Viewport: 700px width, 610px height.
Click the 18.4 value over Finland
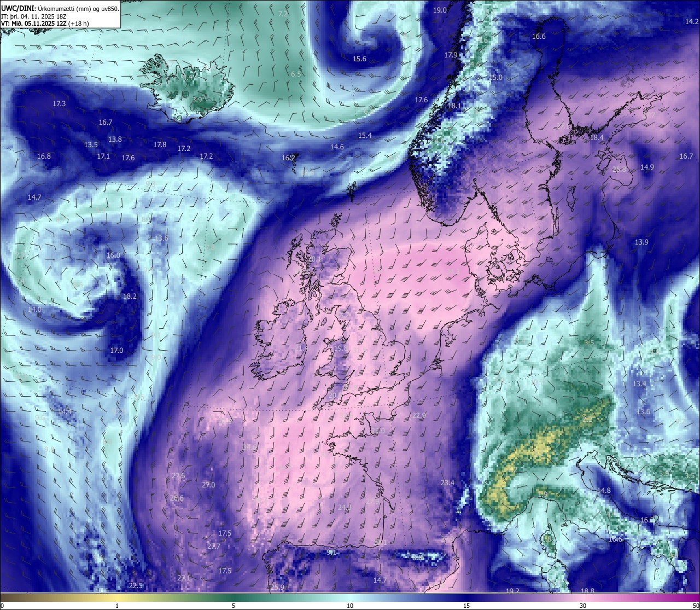click(597, 138)
